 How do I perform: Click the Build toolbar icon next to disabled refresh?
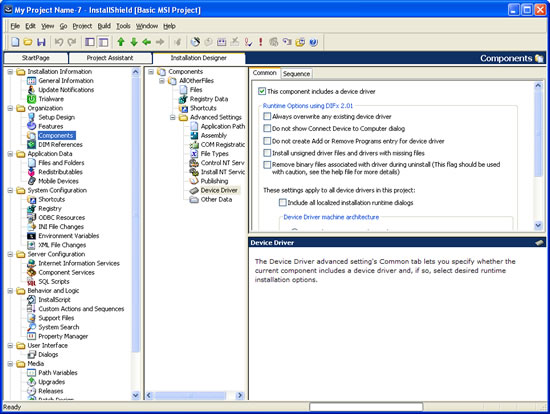[x=195, y=42]
